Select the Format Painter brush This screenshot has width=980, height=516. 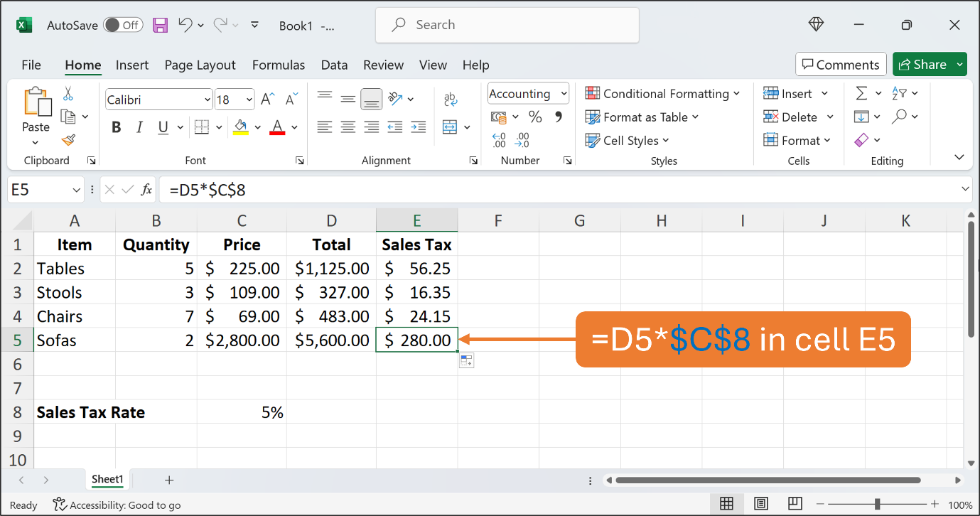(68, 140)
